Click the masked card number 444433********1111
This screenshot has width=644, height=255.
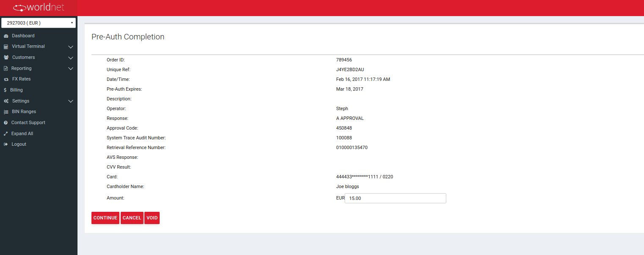[357, 177]
